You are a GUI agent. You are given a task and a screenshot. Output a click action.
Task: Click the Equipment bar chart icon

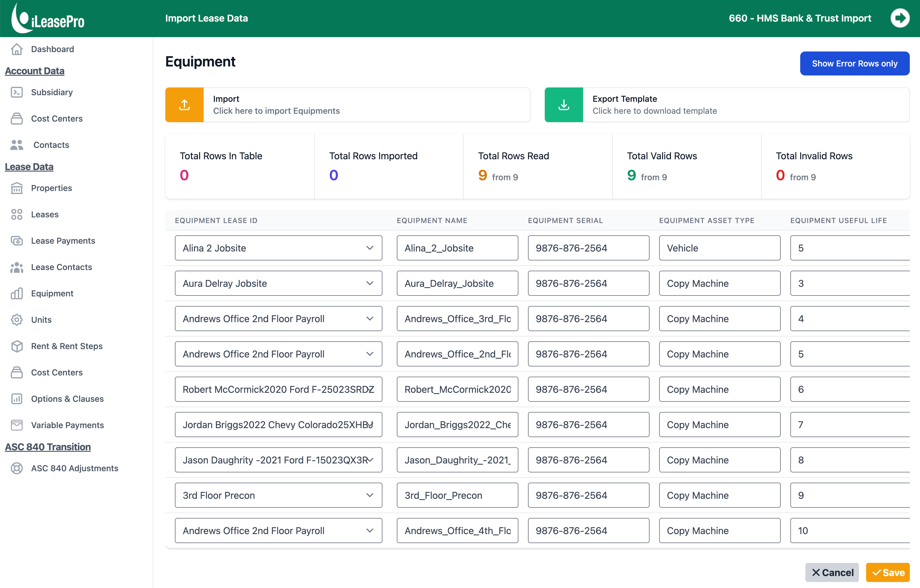click(x=17, y=293)
